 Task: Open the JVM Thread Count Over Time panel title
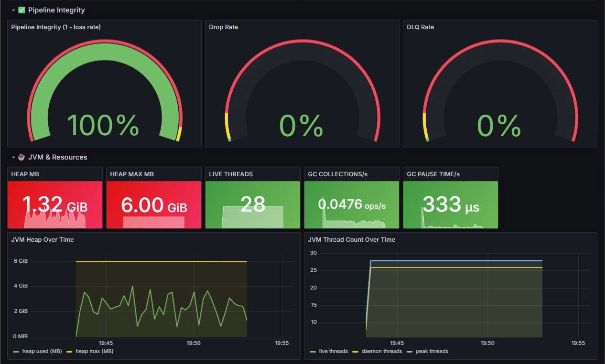352,239
